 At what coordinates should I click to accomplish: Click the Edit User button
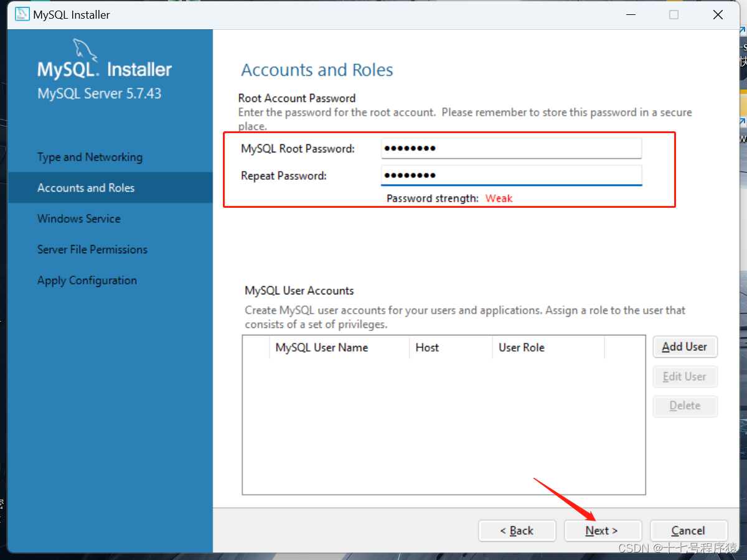click(x=685, y=376)
